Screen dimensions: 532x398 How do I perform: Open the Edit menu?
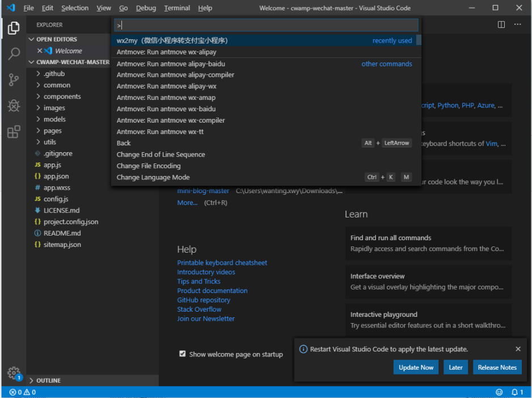[x=48, y=8]
